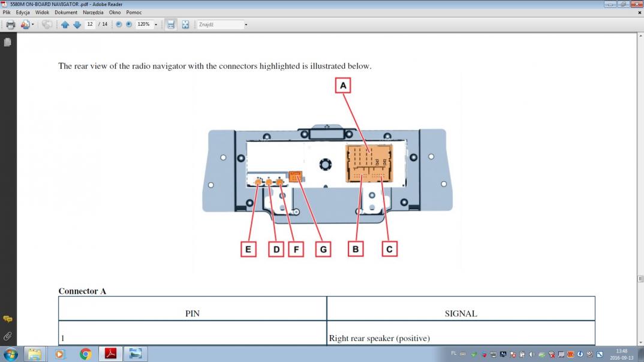Go to previous page with up arrow

(65, 25)
